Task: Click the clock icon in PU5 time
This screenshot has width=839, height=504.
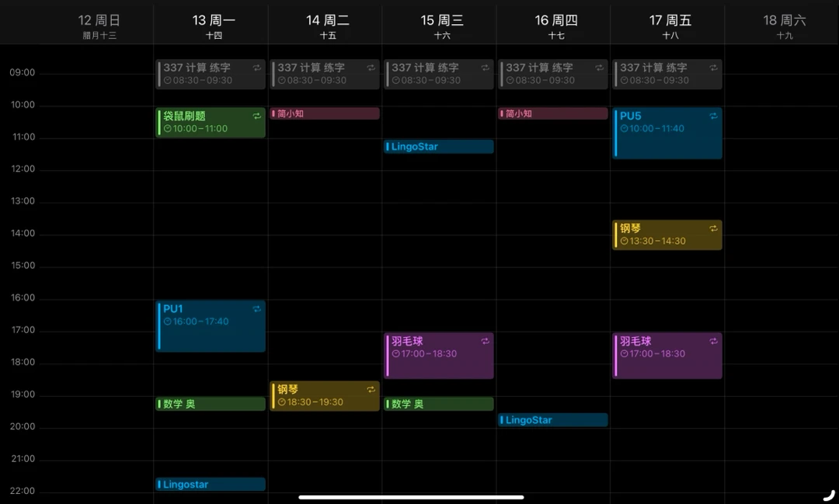Action: pos(624,129)
